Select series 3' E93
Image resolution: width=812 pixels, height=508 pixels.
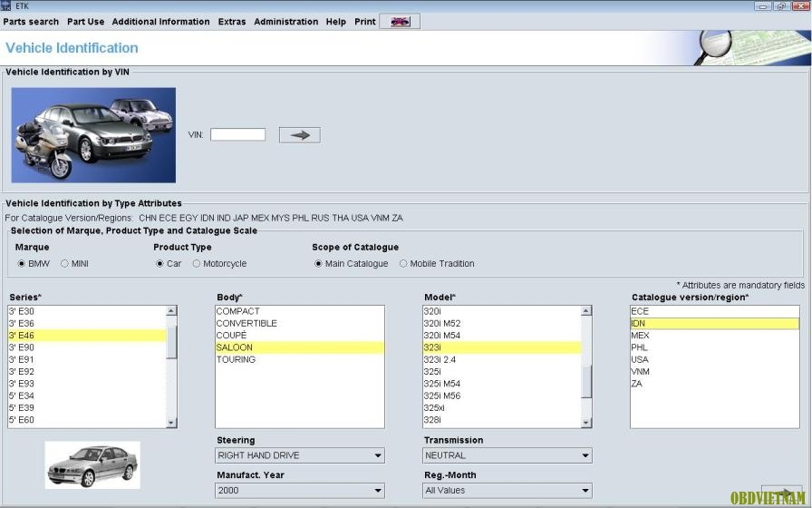(87, 384)
